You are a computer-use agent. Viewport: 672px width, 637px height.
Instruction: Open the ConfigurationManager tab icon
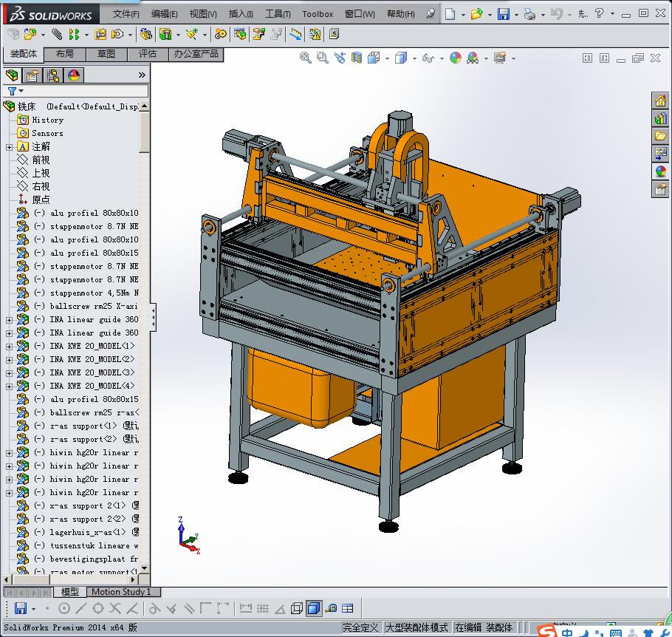[x=53, y=75]
